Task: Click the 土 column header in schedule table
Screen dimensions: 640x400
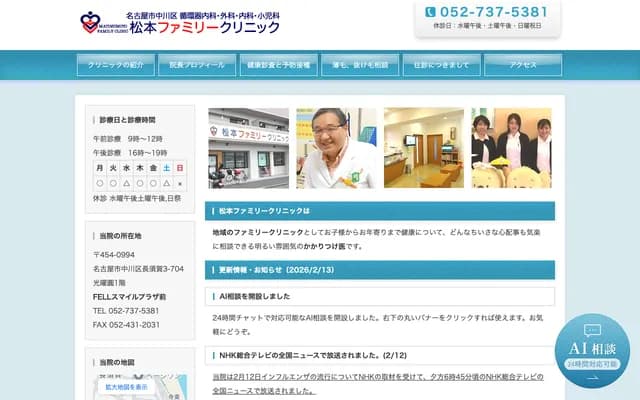Action: click(167, 168)
